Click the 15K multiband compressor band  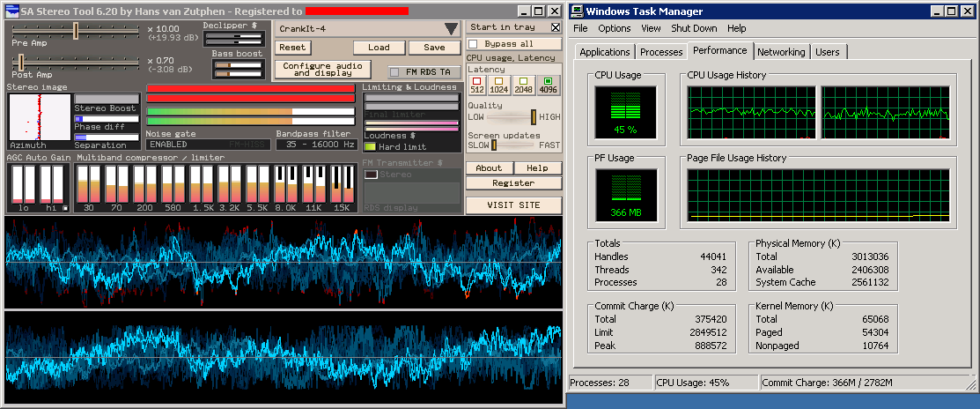[x=342, y=184]
